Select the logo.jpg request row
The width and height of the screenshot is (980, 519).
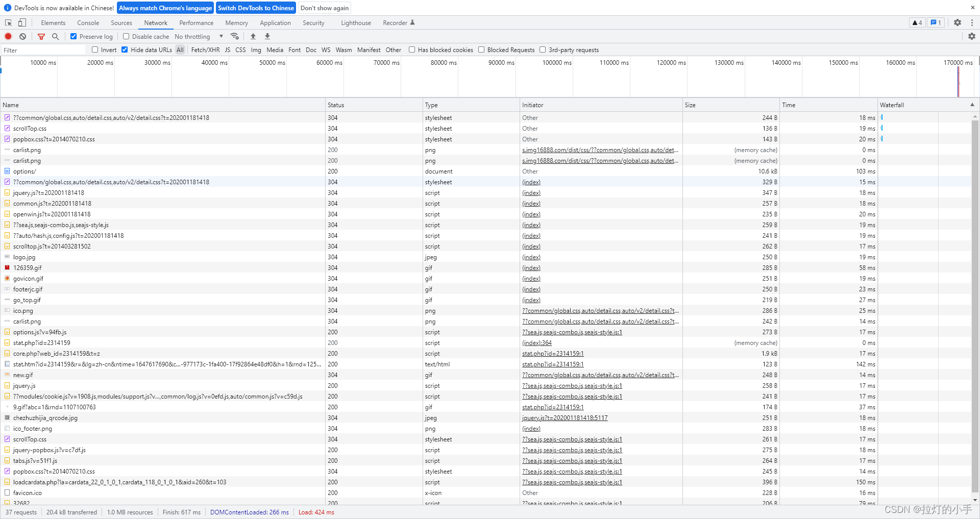coord(485,257)
